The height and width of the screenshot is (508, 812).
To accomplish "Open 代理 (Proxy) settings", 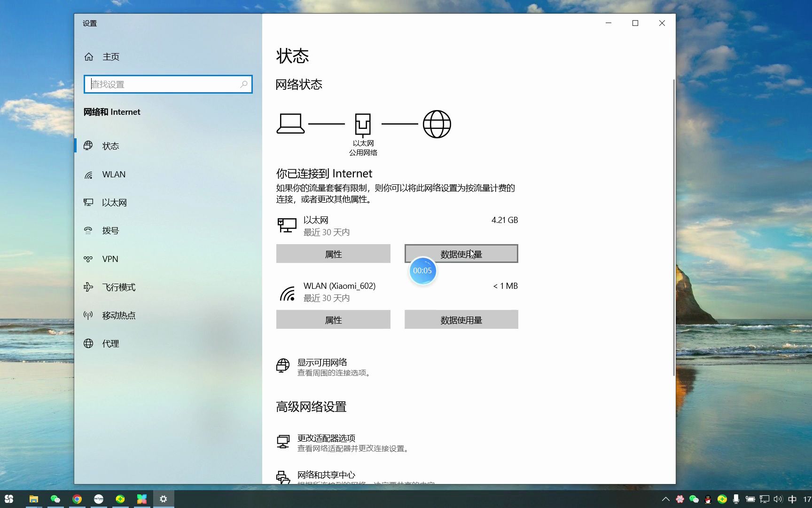I will pyautogui.click(x=110, y=343).
